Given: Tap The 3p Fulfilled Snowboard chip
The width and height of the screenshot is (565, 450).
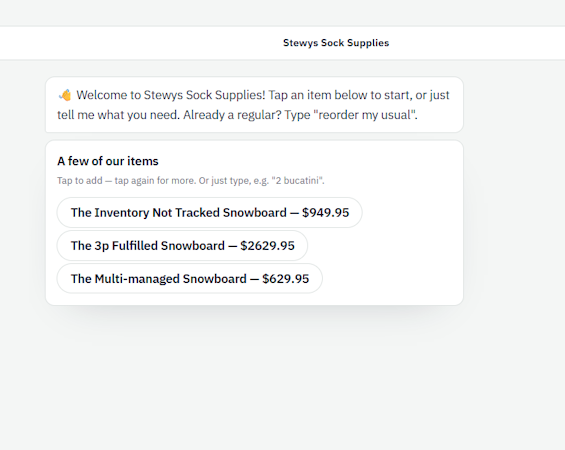Looking at the screenshot, I should 182,246.
